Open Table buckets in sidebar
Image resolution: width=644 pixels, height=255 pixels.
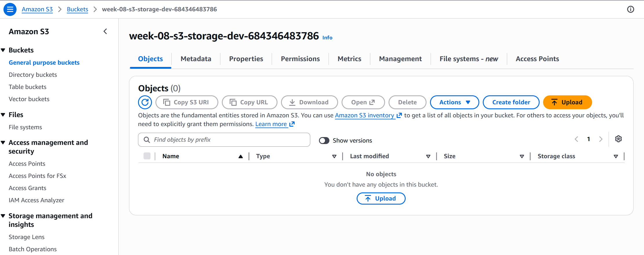(28, 87)
